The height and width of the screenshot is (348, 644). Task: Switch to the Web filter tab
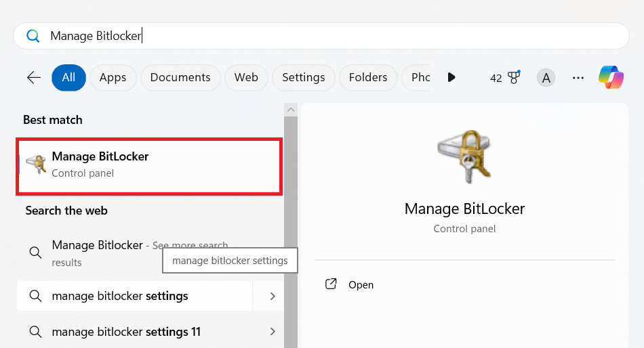coord(246,78)
